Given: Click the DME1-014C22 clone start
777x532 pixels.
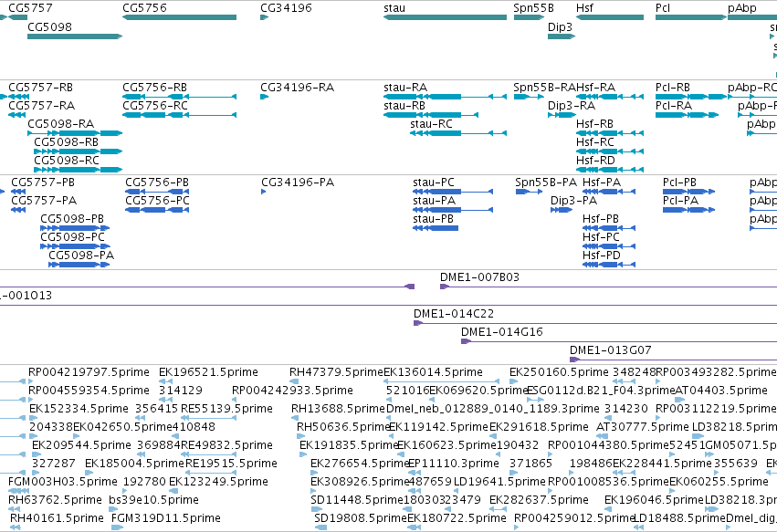Looking at the screenshot, I should (418, 323).
